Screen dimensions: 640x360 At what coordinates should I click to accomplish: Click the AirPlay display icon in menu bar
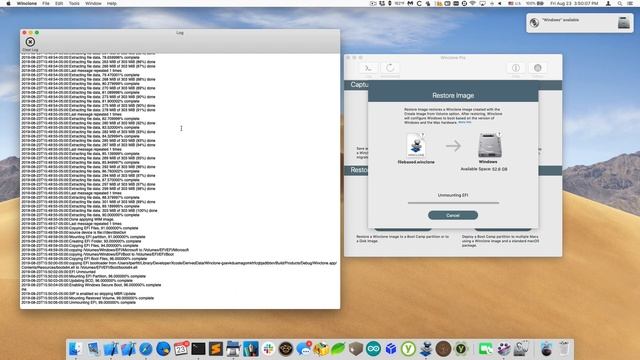pos(482,3)
